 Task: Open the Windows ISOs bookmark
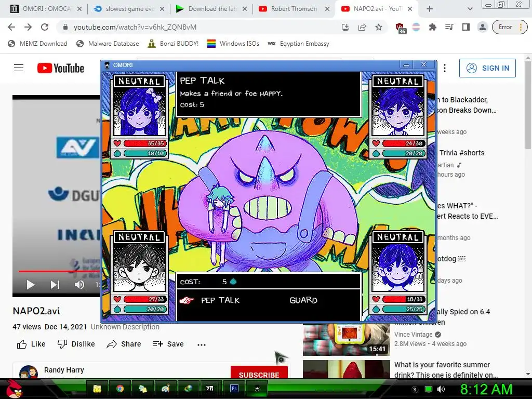click(x=233, y=44)
